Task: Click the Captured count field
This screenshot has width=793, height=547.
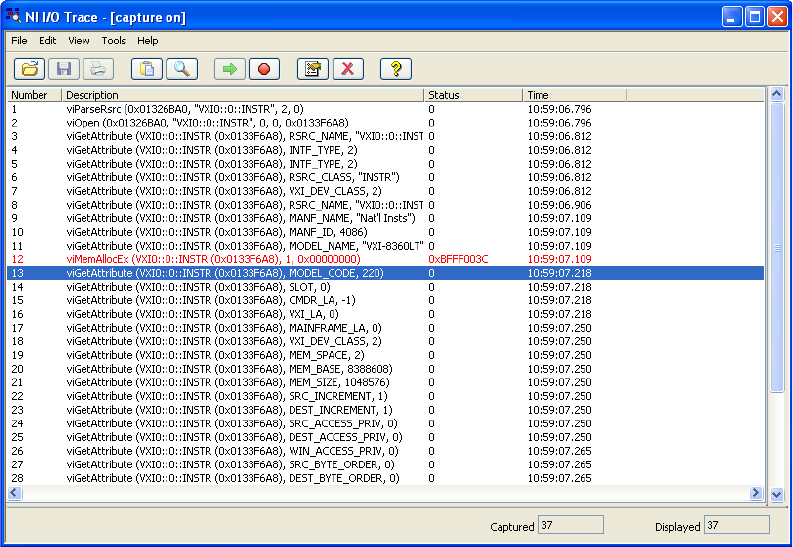Action: point(571,525)
